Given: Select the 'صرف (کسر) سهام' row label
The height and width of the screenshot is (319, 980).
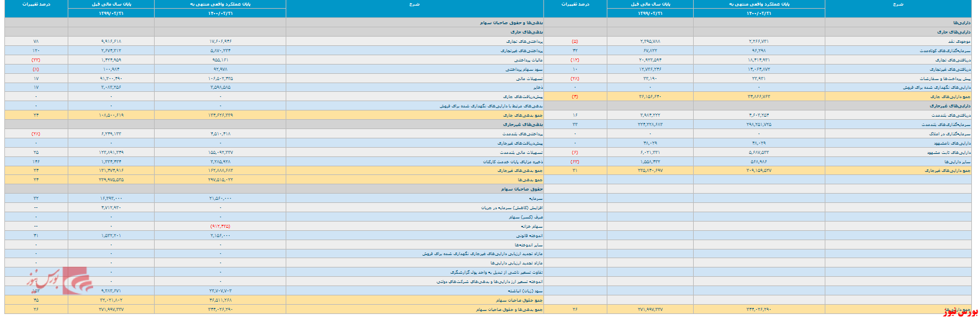Looking at the screenshot, I should pyautogui.click(x=526, y=217).
